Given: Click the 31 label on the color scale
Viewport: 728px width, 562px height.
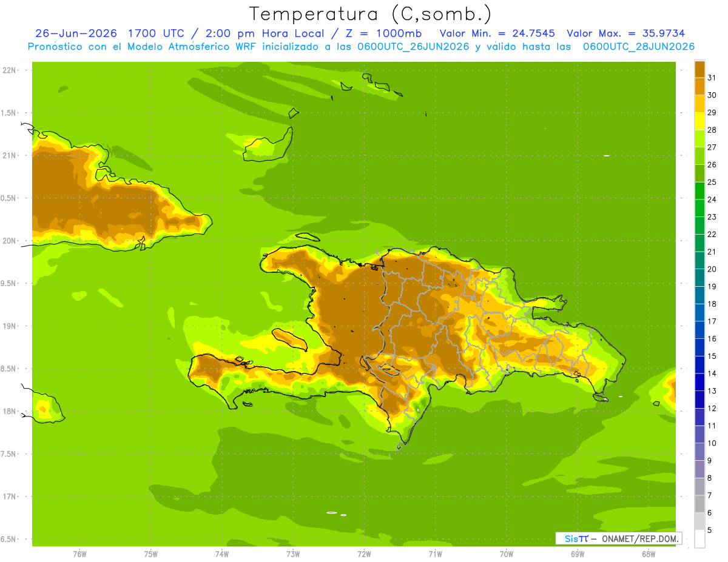Looking at the screenshot, I should point(712,78).
